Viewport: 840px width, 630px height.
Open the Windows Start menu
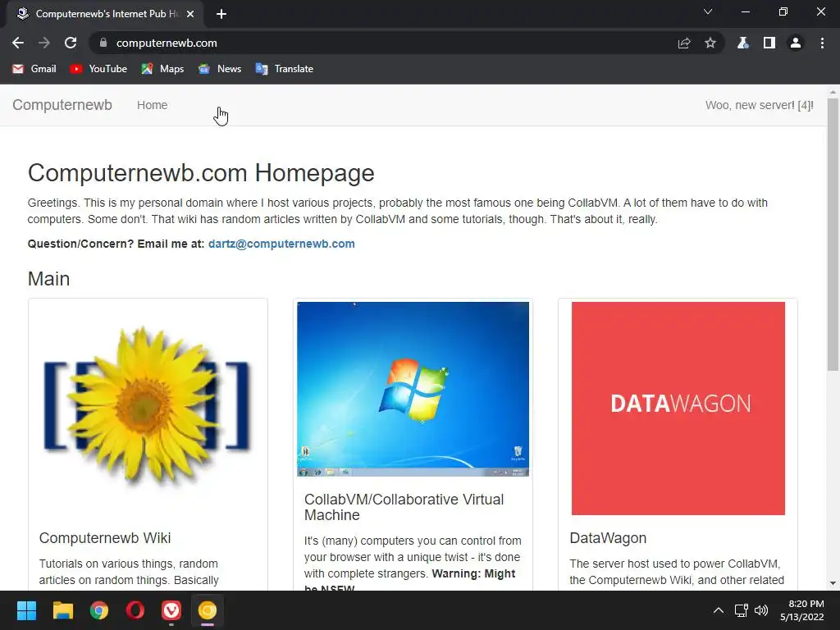[x=26, y=610]
